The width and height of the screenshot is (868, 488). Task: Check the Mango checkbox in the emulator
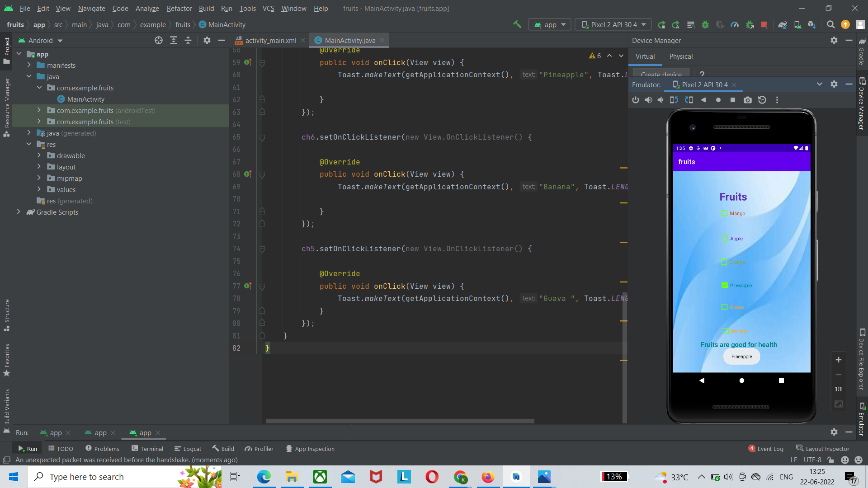(x=725, y=213)
